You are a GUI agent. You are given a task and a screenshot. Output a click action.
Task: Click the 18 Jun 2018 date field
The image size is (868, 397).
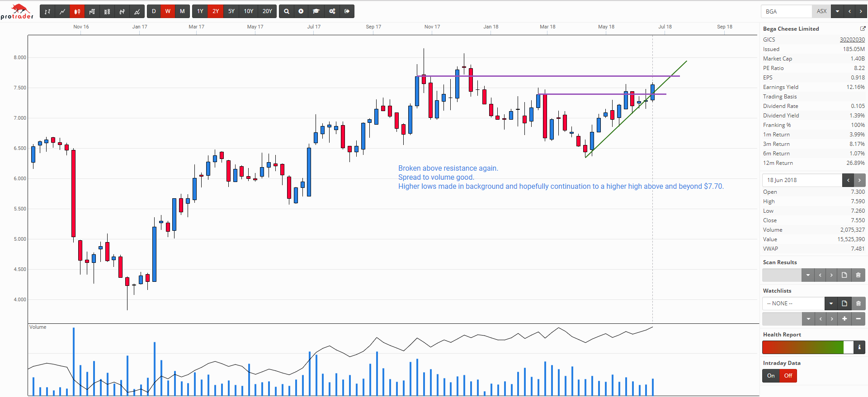coord(802,180)
